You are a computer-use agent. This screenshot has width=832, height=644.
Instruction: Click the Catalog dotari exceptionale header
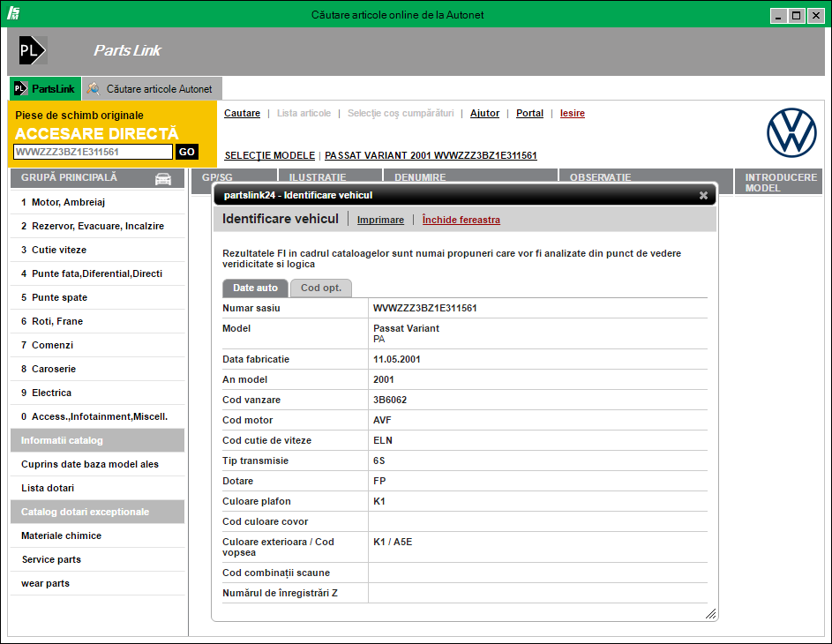[x=98, y=512]
